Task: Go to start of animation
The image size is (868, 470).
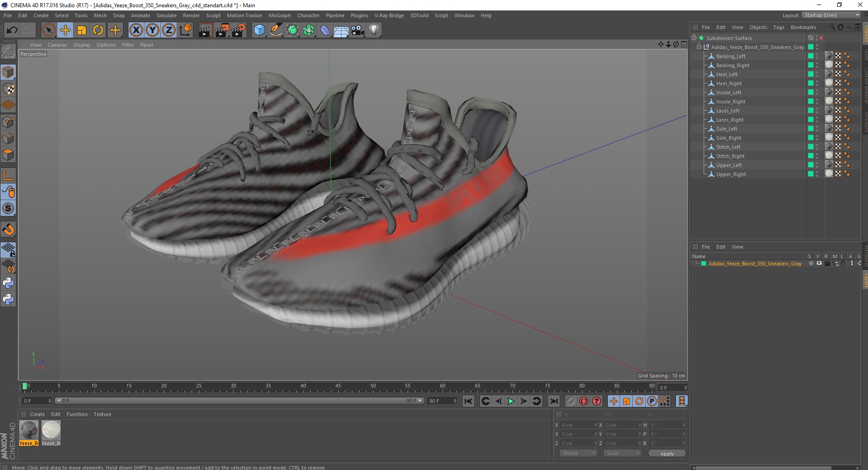Action: tap(469, 401)
